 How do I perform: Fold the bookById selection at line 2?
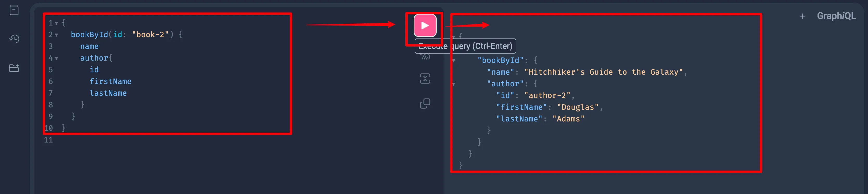[x=57, y=35]
